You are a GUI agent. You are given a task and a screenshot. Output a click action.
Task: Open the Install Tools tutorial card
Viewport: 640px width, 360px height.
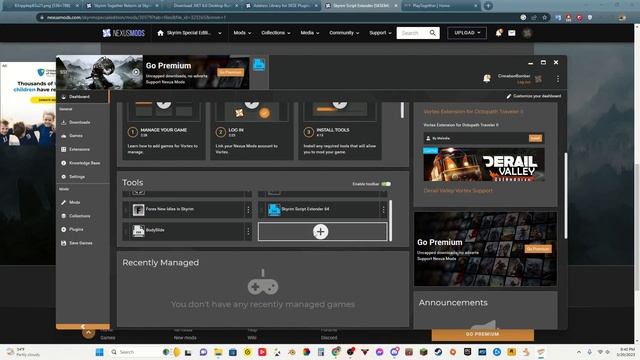click(340, 131)
